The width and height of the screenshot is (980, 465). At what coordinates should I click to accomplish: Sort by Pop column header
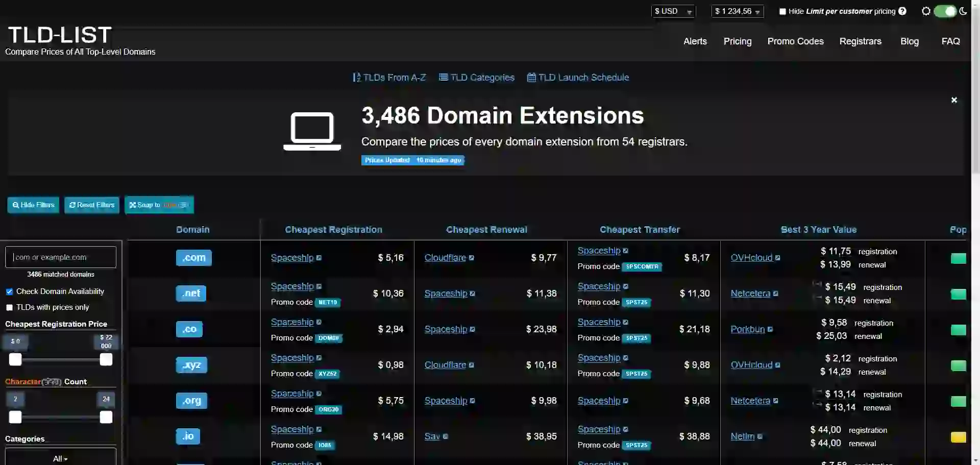[958, 230]
